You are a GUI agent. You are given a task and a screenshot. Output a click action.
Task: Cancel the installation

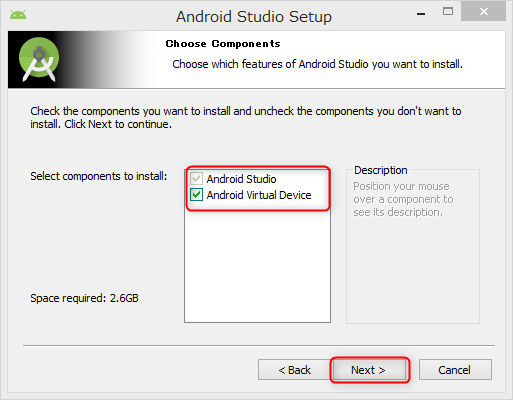click(455, 370)
